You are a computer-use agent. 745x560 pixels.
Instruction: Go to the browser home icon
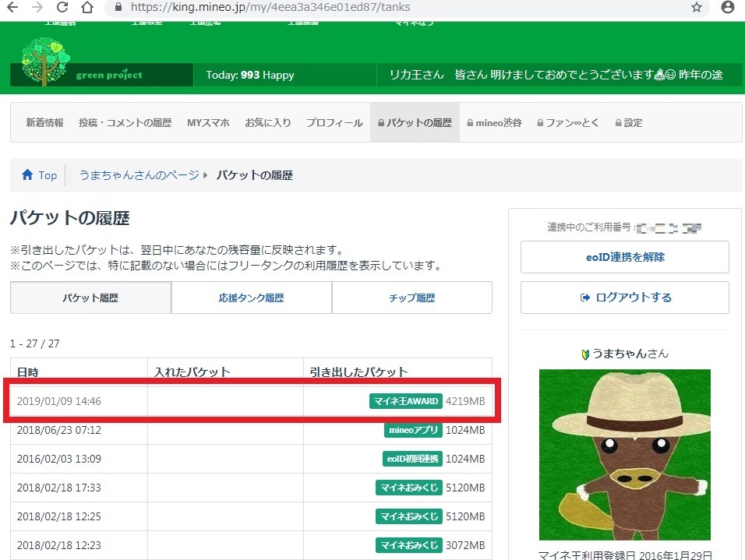pyautogui.click(x=87, y=8)
